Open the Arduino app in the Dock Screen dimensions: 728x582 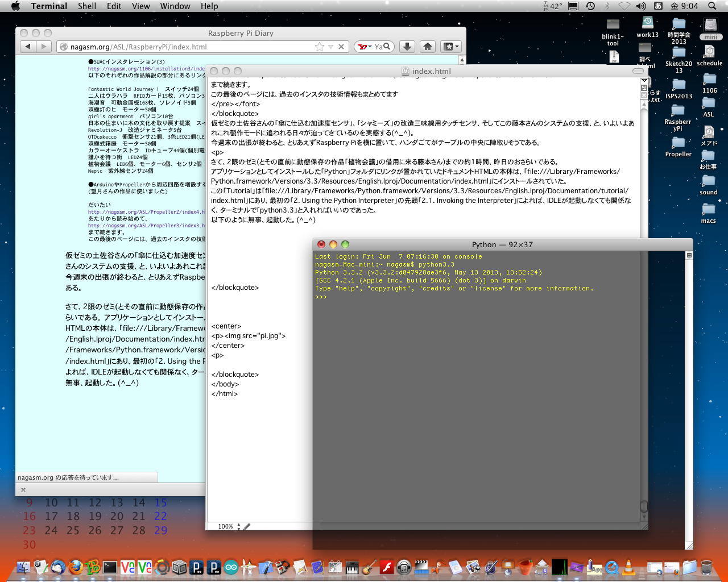(x=231, y=567)
